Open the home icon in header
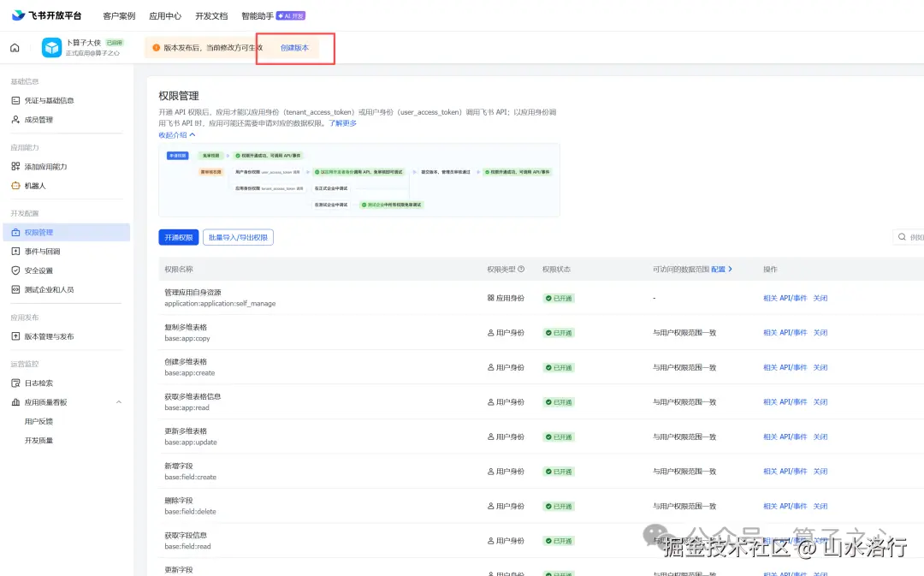Image resolution: width=924 pixels, height=576 pixels. point(15,48)
